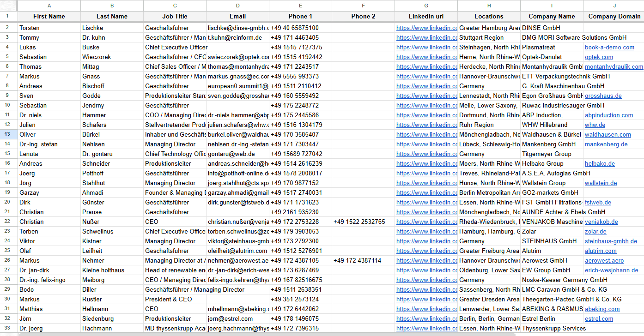The height and width of the screenshot is (336, 644).
Task: Open the estrel.com domain link
Action: point(599,318)
